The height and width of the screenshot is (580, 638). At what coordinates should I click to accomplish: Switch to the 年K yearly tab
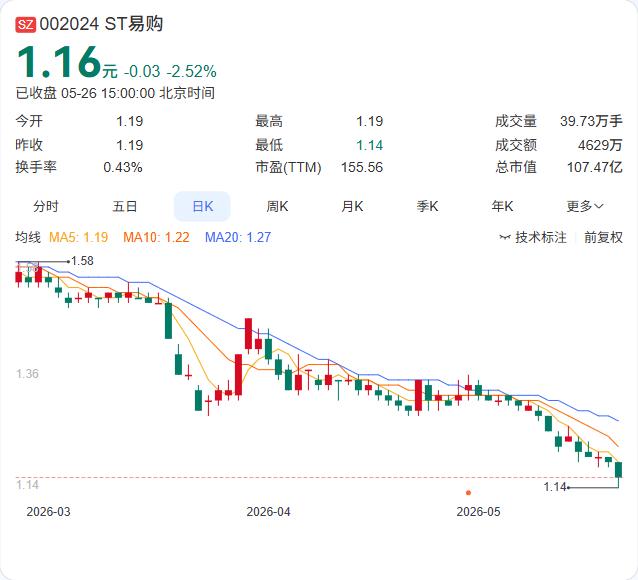point(502,206)
